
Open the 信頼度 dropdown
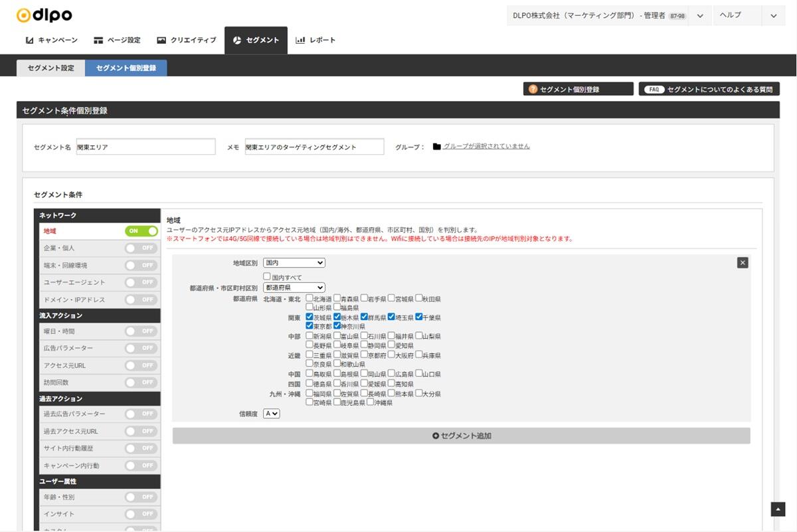[x=272, y=413]
